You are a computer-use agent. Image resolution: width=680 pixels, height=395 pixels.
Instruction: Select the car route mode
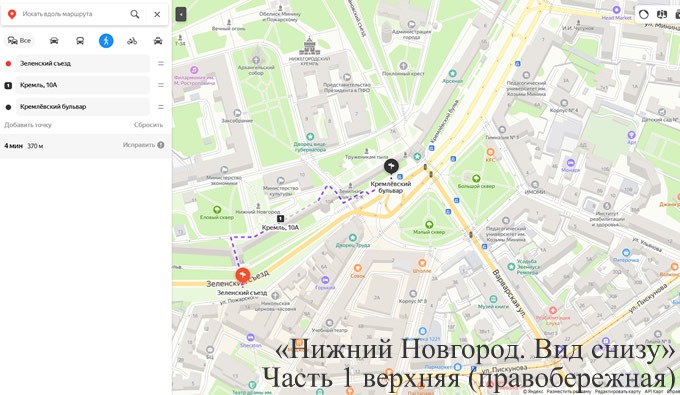pyautogui.click(x=54, y=41)
